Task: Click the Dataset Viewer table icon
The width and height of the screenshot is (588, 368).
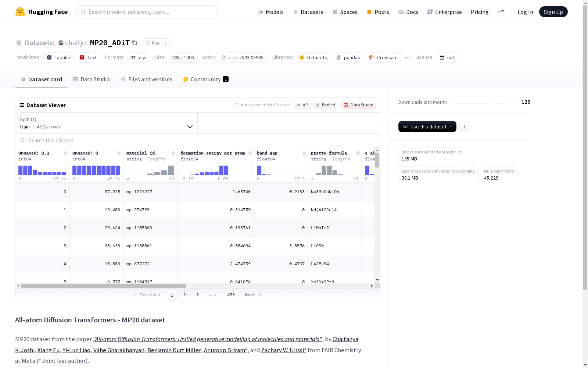Action: [22, 105]
